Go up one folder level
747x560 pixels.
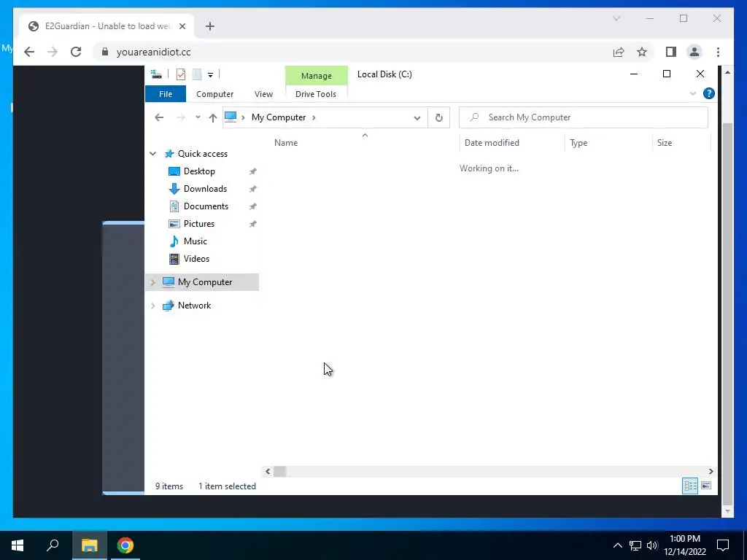click(212, 117)
